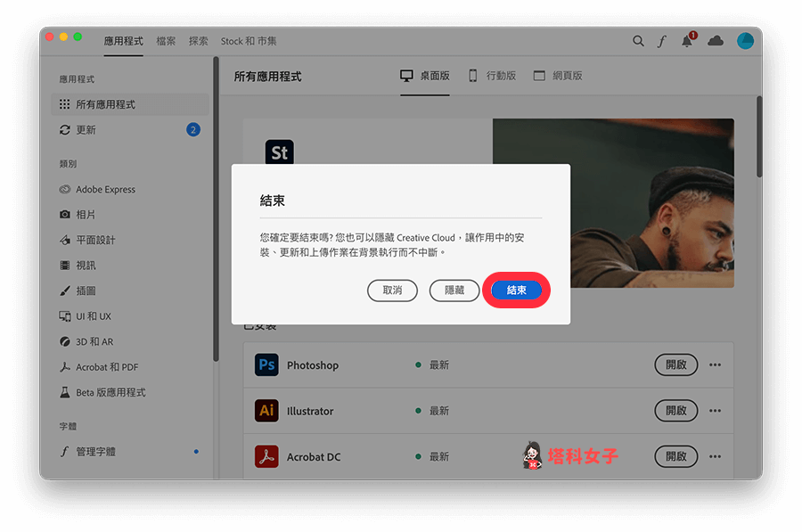
Task: Open the fonts f icon in top bar
Action: (x=662, y=41)
